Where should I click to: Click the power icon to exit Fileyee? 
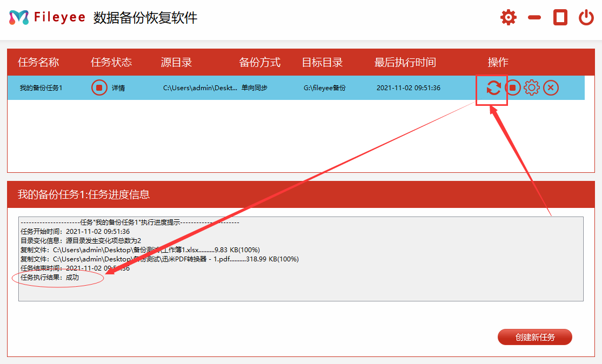pyautogui.click(x=586, y=17)
